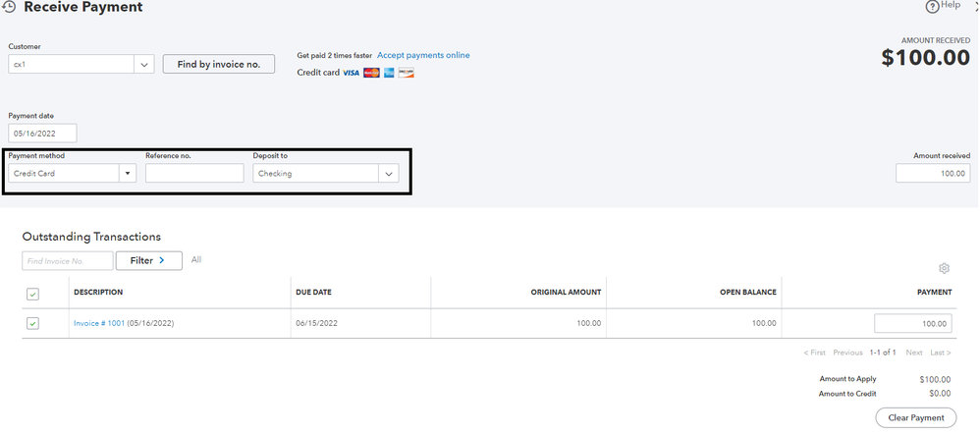Click the Amount to Apply $100.00 value
The width and height of the screenshot is (980, 435).
(x=935, y=379)
